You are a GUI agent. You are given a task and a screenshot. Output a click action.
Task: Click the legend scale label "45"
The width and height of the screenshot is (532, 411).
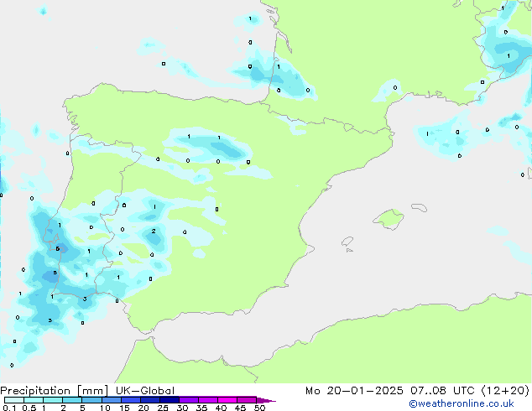point(240,408)
